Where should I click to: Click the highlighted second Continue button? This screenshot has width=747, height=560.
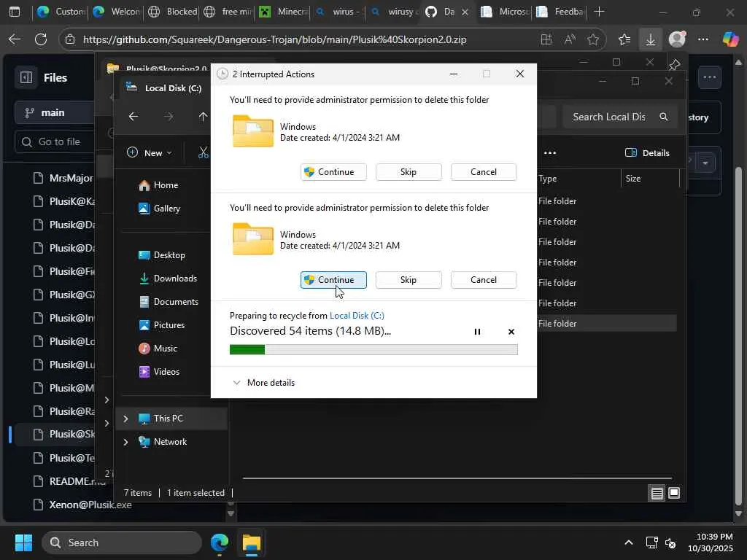pyautogui.click(x=333, y=280)
